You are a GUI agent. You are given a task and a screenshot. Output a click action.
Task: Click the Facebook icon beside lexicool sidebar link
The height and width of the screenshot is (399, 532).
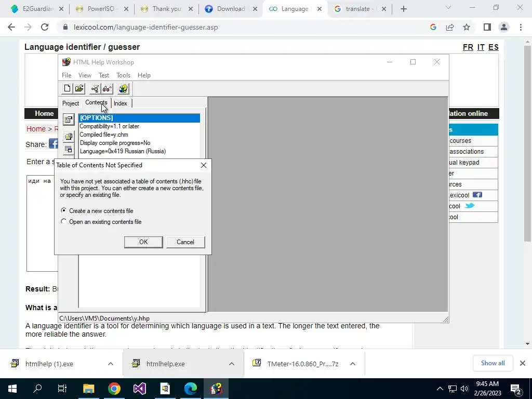[x=477, y=195]
